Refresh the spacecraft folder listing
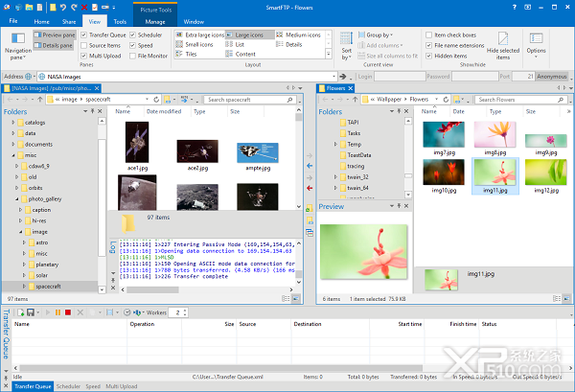The image size is (575, 392). tap(156, 100)
